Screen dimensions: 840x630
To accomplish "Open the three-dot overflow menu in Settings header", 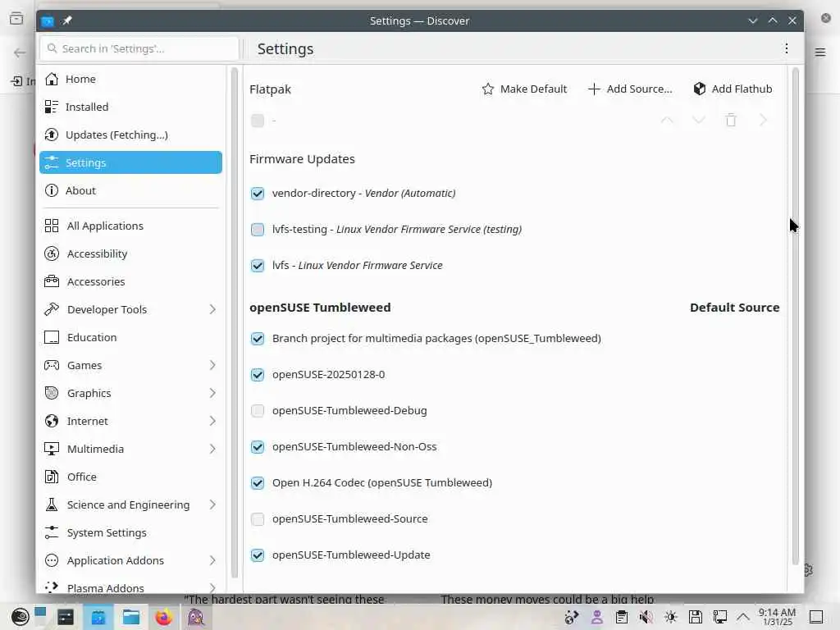I will 787,48.
